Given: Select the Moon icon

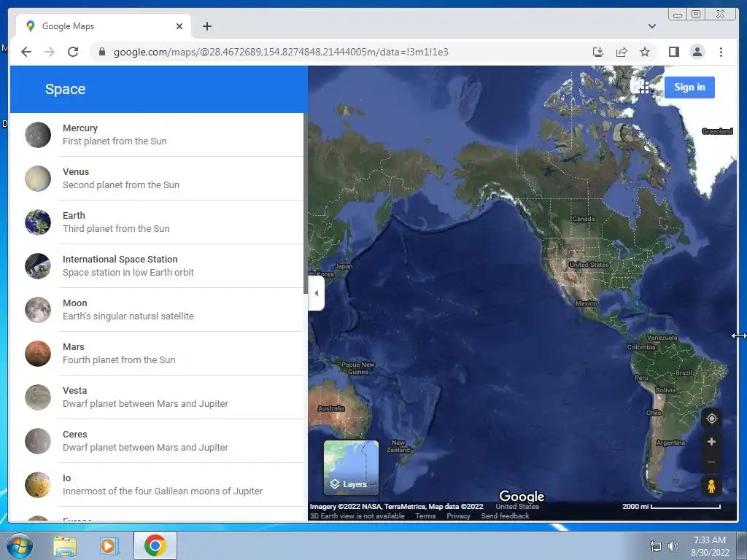Looking at the screenshot, I should [38, 310].
